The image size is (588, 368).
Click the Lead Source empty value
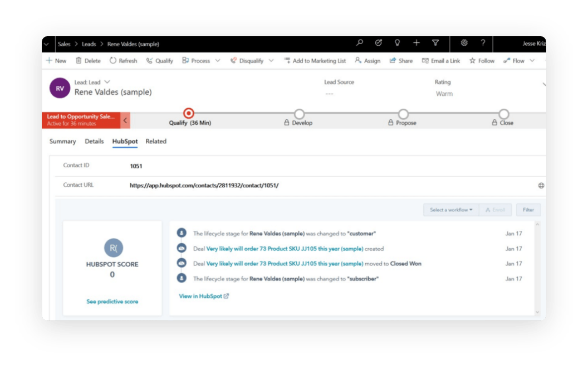329,94
